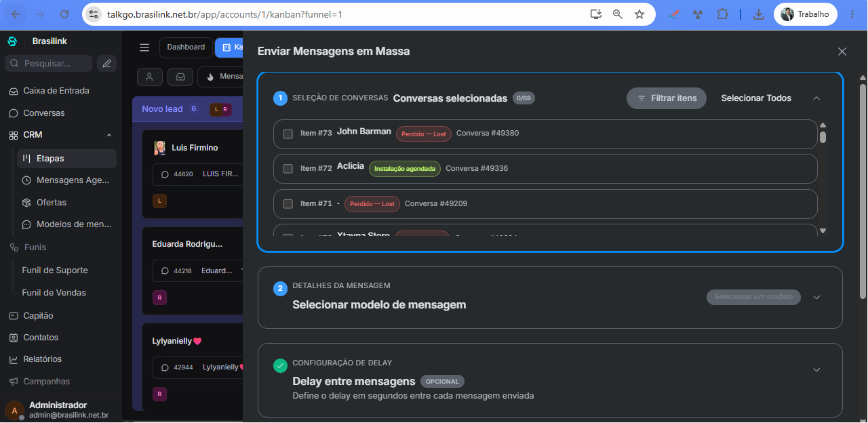Click conversation 44218 chip
Viewport: 868px width, 423px height.
pos(198,270)
